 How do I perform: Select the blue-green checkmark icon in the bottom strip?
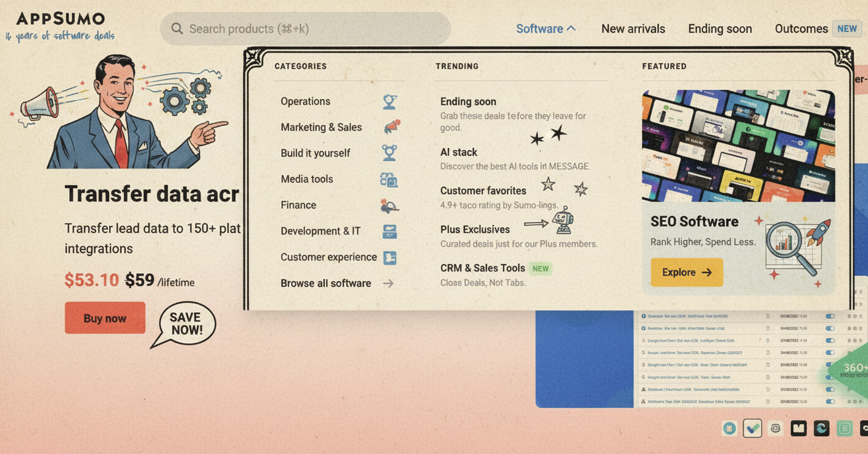pyautogui.click(x=752, y=428)
